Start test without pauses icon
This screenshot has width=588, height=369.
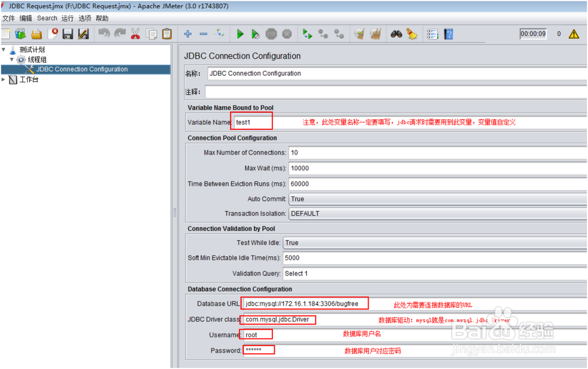click(x=255, y=34)
